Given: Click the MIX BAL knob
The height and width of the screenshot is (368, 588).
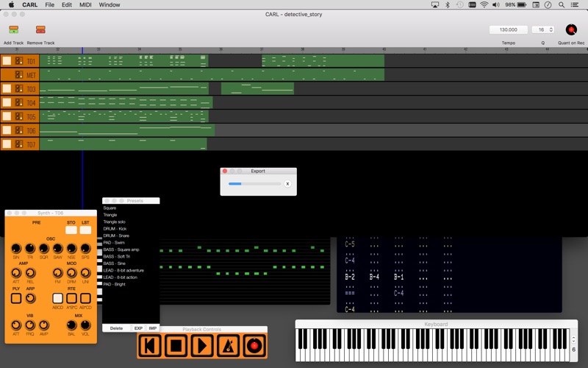Looking at the screenshot, I should [x=71, y=325].
